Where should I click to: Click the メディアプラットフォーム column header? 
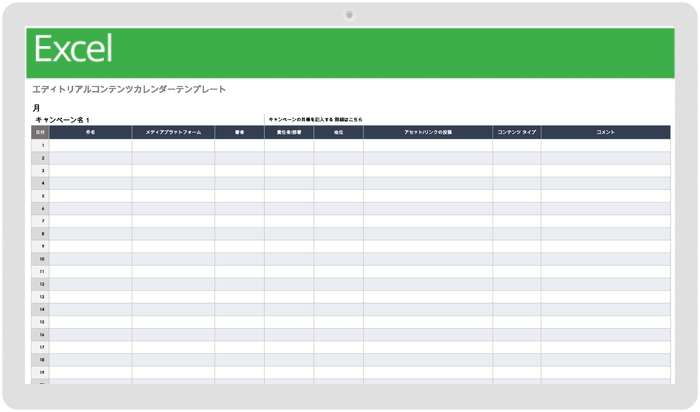(173, 132)
